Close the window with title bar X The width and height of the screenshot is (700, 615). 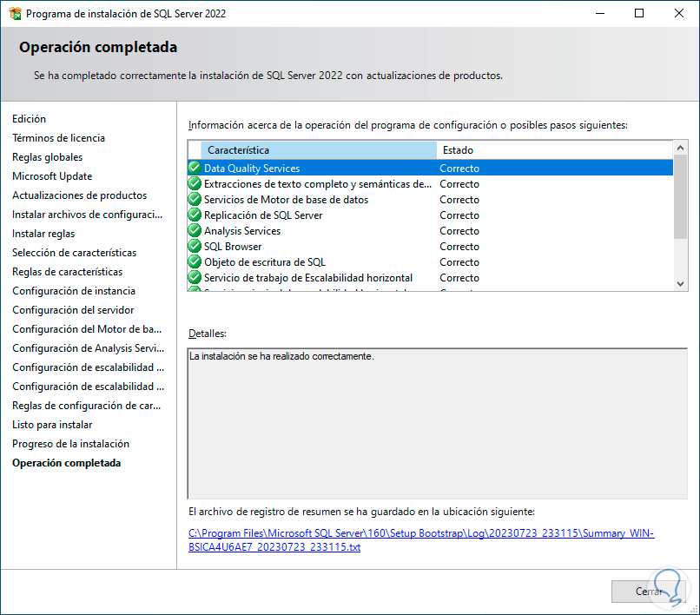679,13
